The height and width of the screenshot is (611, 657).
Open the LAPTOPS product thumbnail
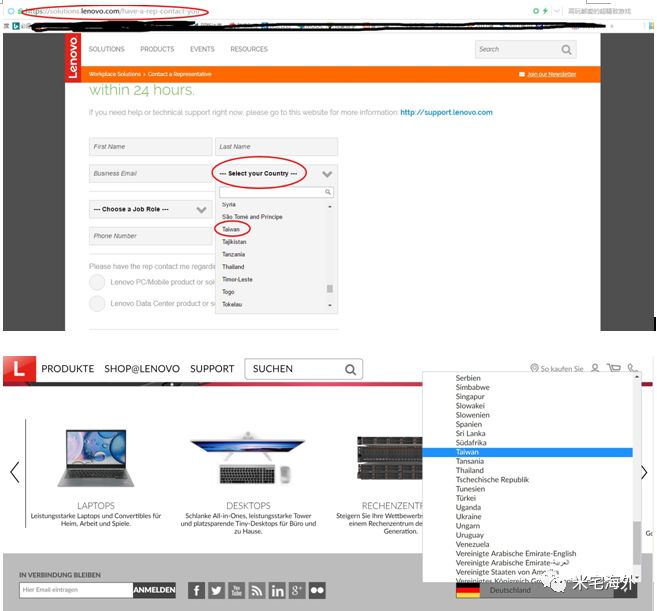pos(96,458)
